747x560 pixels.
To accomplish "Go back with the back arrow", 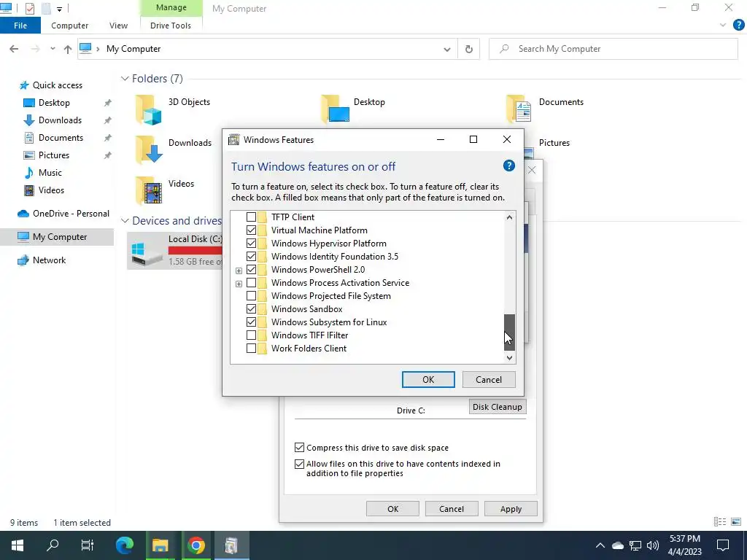I will (15, 49).
